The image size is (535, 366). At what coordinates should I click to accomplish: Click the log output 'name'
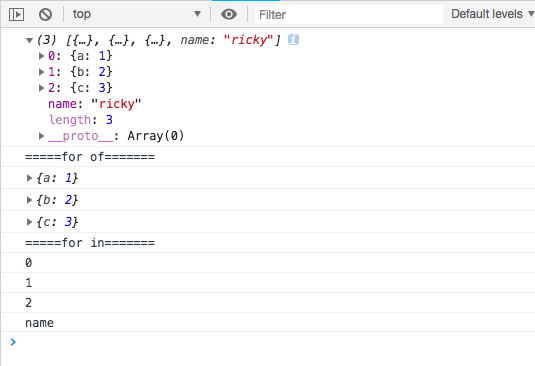(39, 323)
